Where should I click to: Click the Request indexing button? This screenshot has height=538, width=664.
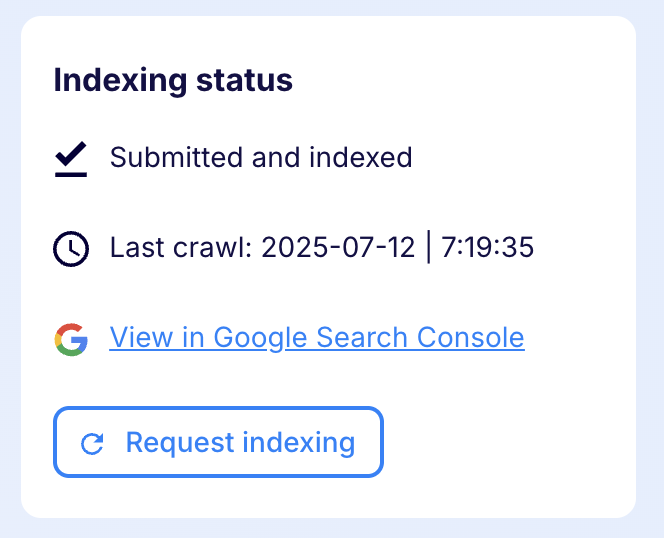tap(219, 442)
